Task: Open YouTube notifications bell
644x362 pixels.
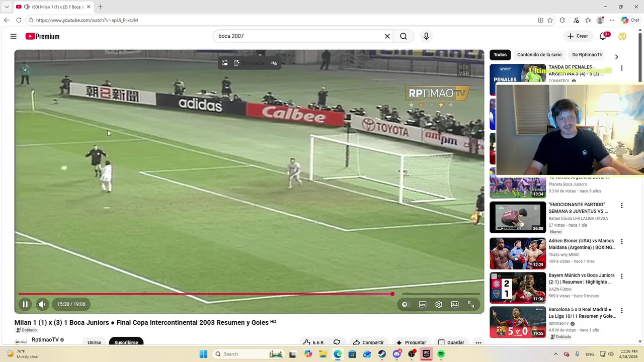Action: (603, 36)
